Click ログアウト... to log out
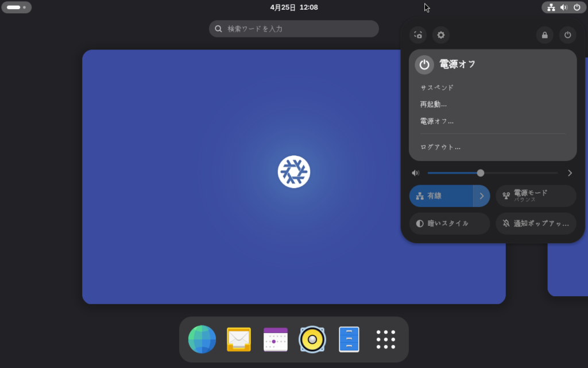Screen dimensions: 588x368 (440, 147)
